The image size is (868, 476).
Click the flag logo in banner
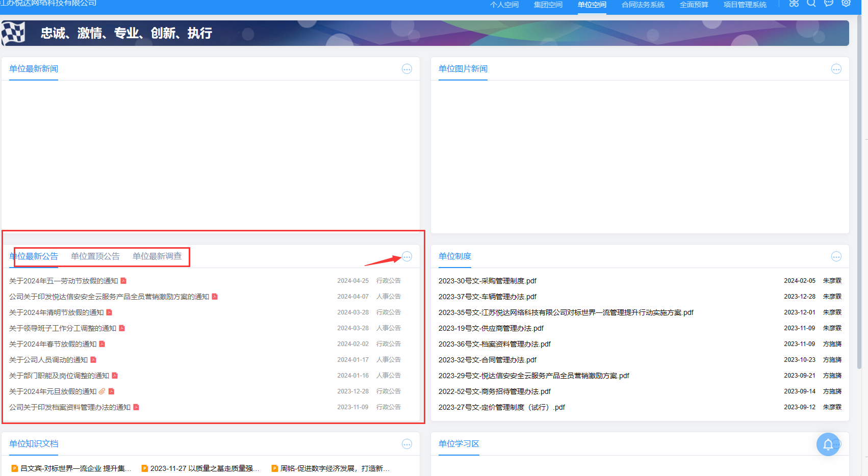click(14, 33)
